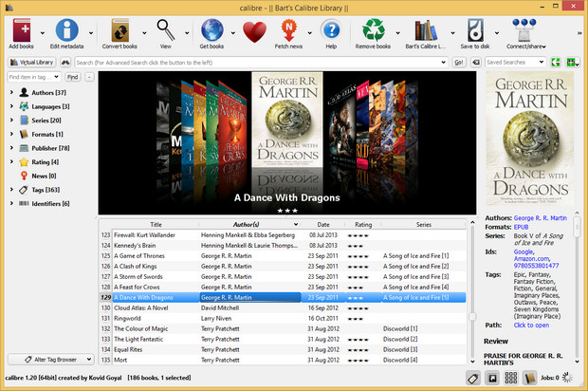Open the View magnifier tool
Screen dimensions: 588x391
(x=165, y=30)
